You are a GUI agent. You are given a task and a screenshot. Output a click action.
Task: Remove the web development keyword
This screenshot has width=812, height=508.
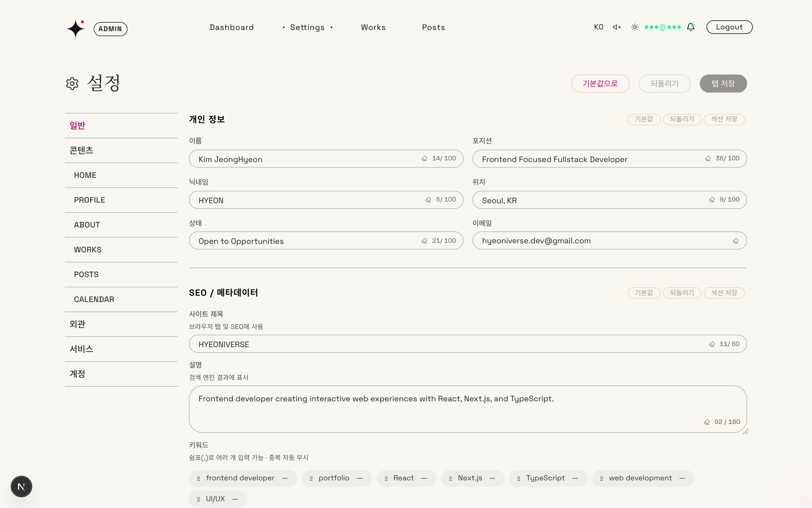coord(682,478)
